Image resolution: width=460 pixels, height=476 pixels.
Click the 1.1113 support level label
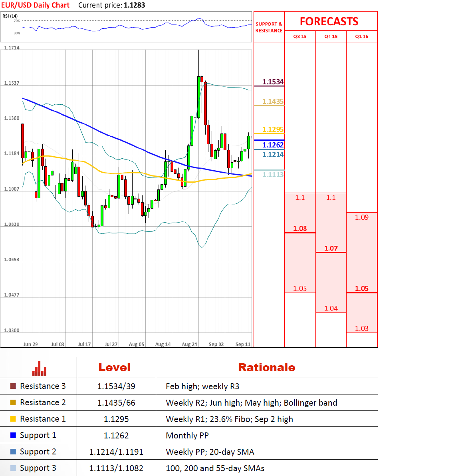coord(273,175)
